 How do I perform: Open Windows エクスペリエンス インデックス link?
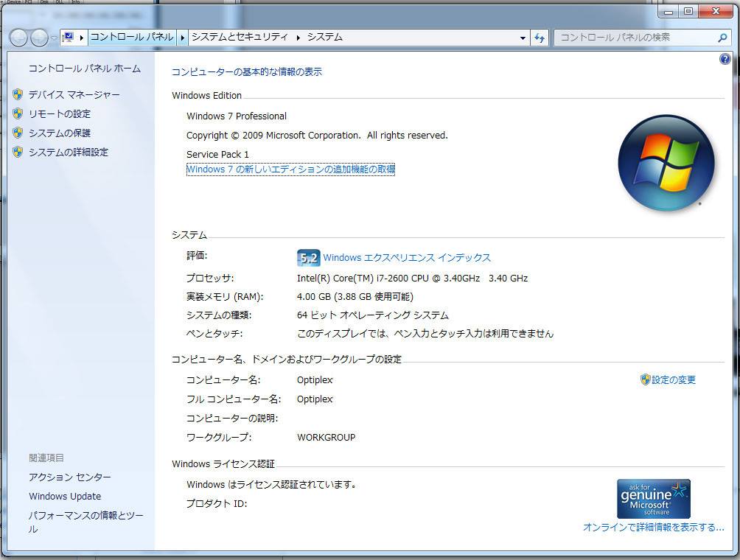[x=407, y=258]
